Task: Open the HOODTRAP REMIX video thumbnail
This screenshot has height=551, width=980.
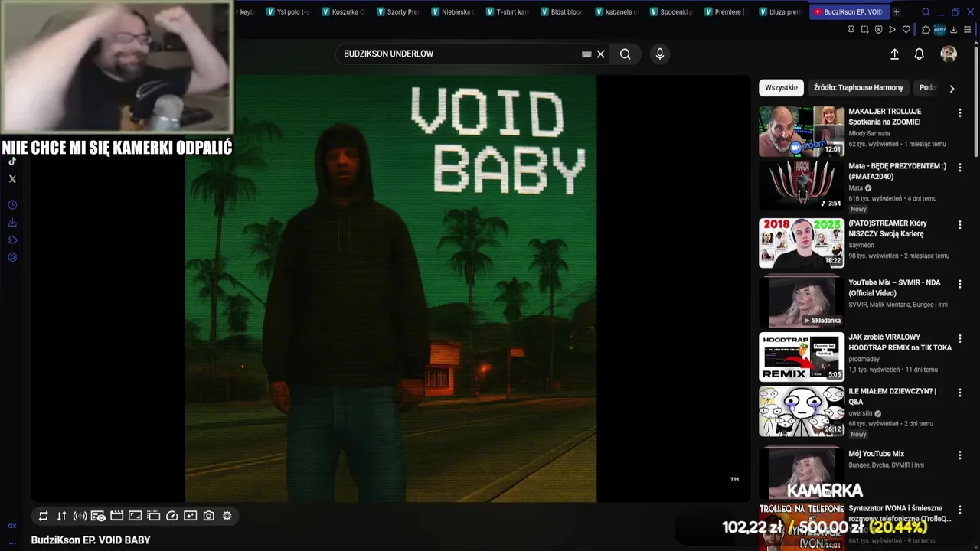Action: coord(802,357)
